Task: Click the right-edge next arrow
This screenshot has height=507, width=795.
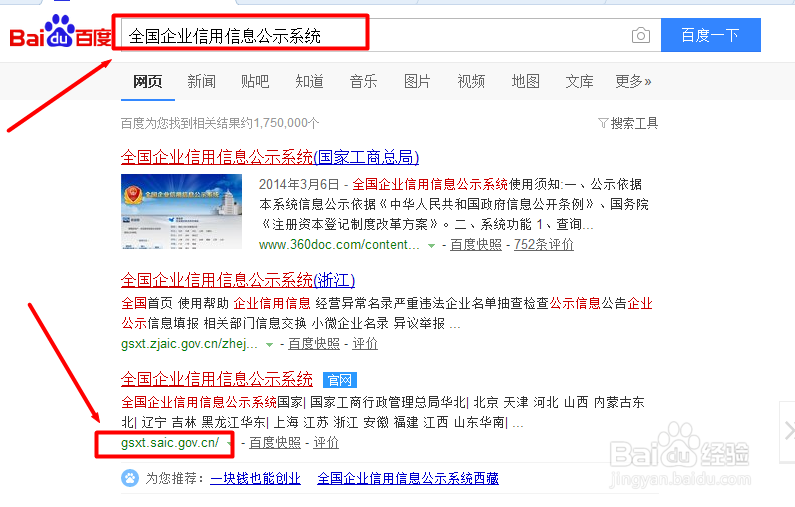Action: coord(787,431)
